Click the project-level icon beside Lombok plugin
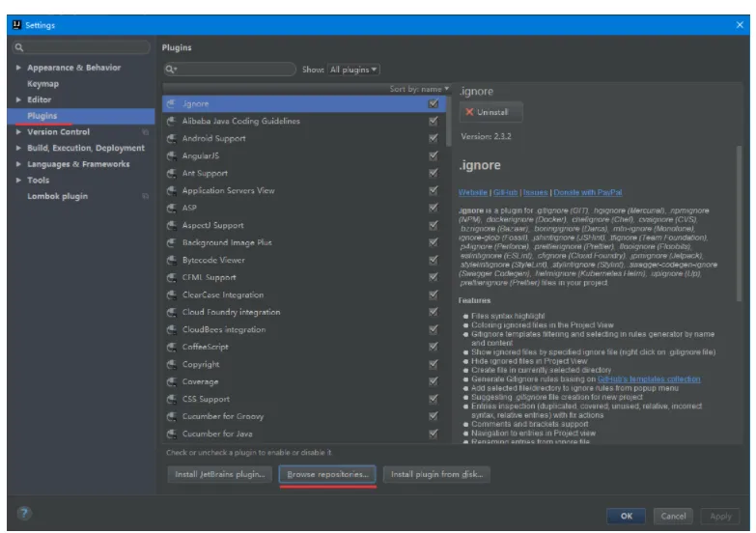This screenshot has width=756, height=533. tap(145, 196)
